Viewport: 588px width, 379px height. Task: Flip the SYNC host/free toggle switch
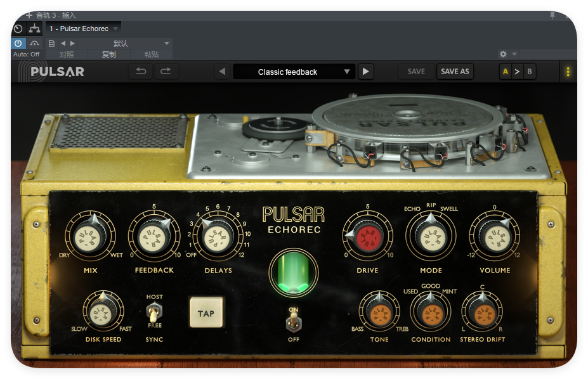point(154,312)
